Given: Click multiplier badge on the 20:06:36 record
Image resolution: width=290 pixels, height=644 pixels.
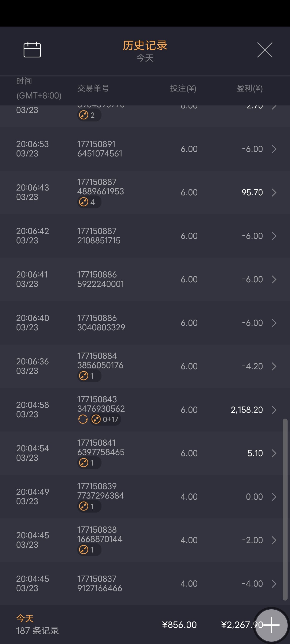Looking at the screenshot, I should [x=89, y=376].
